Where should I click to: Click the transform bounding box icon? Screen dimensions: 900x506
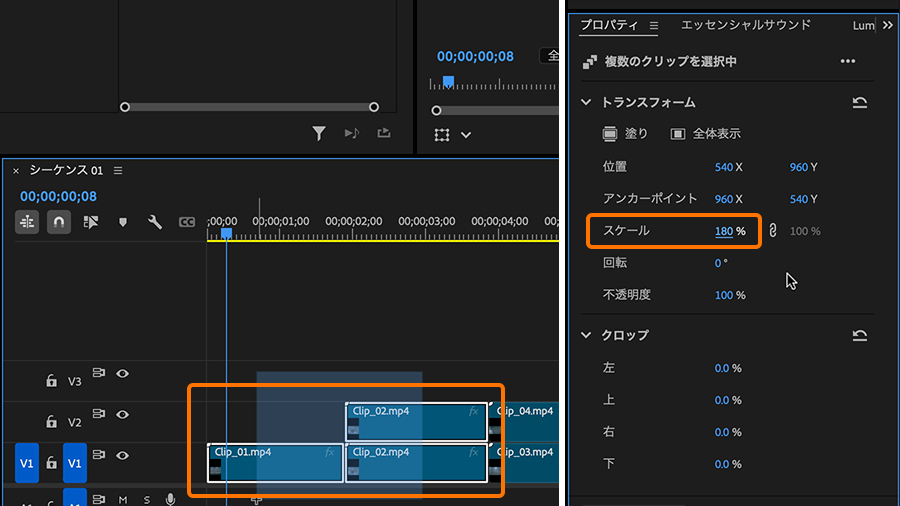tap(442, 135)
